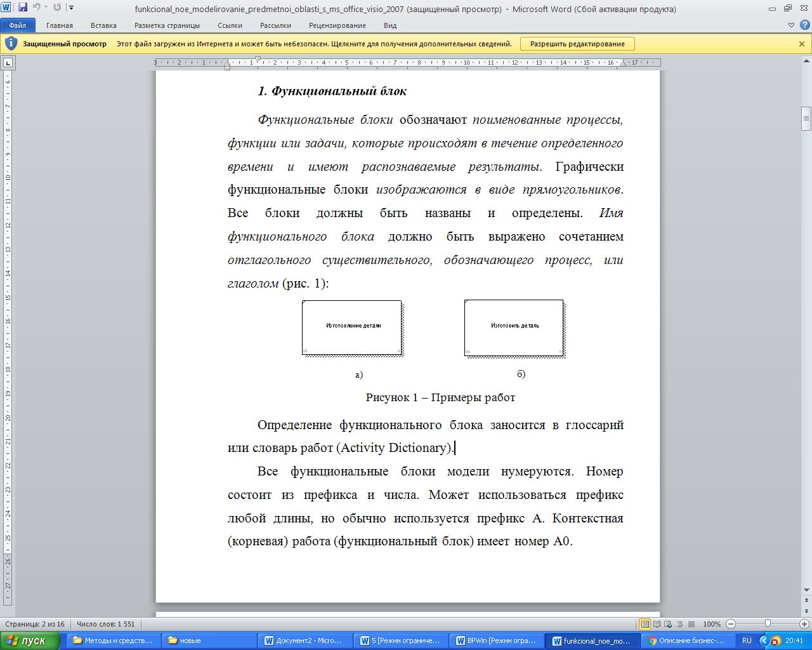Click the orange tray icon with red X
This screenshot has height=650, width=812.
coord(775,640)
